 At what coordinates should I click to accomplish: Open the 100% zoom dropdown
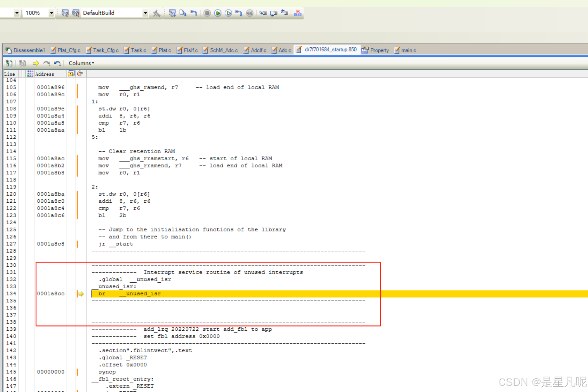click(52, 13)
